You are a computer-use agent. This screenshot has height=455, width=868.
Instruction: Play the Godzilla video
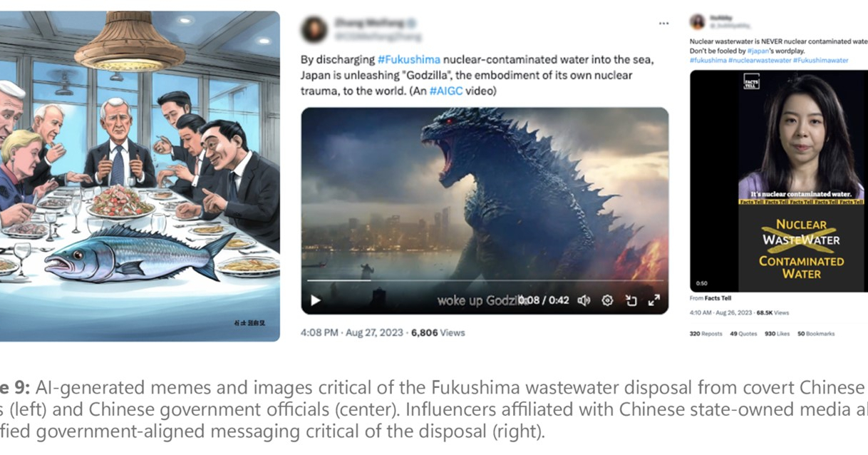[x=316, y=300]
